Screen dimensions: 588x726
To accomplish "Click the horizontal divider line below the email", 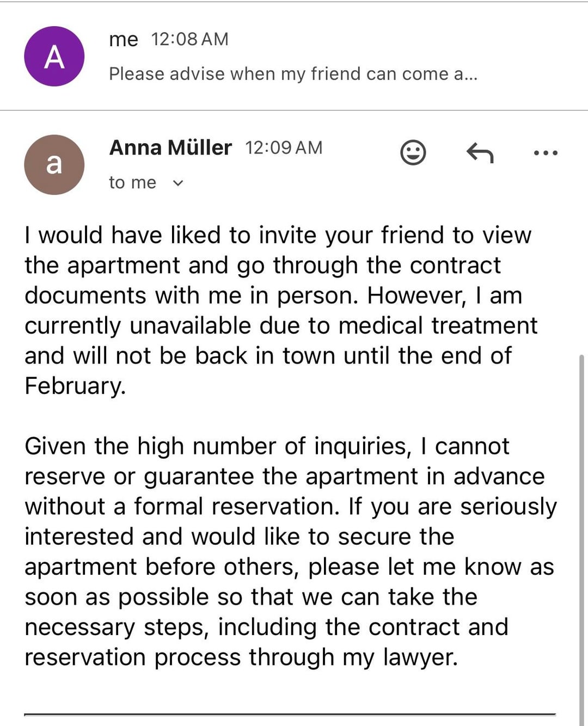I will [290, 714].
